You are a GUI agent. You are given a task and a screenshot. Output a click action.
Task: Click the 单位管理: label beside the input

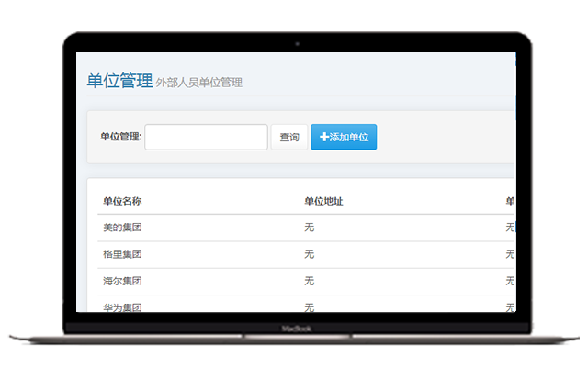[x=121, y=138]
